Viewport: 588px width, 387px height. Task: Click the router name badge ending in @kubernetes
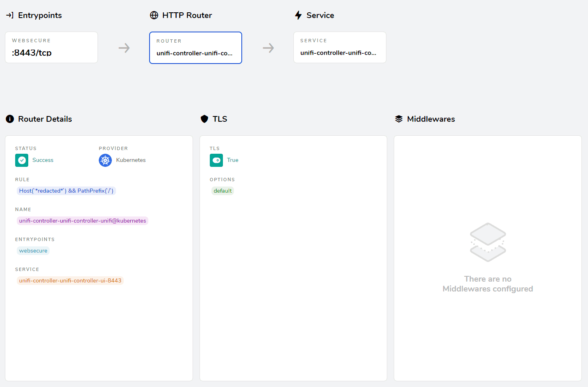[82, 221]
